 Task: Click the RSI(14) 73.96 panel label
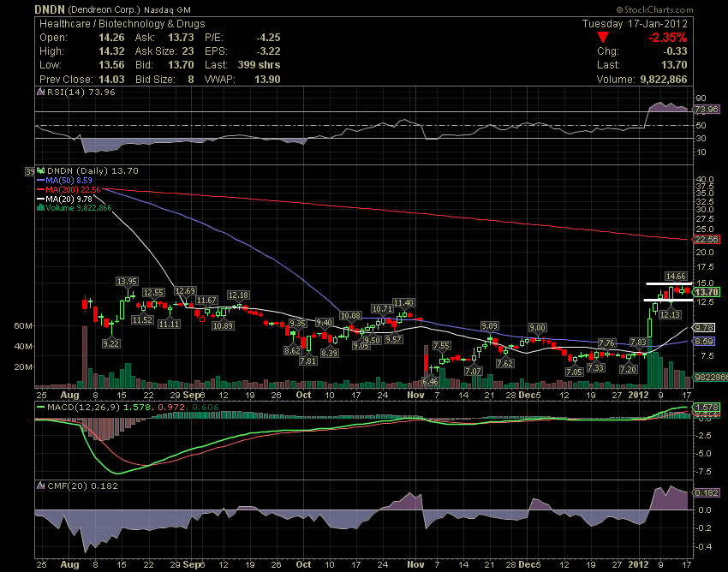[x=81, y=92]
